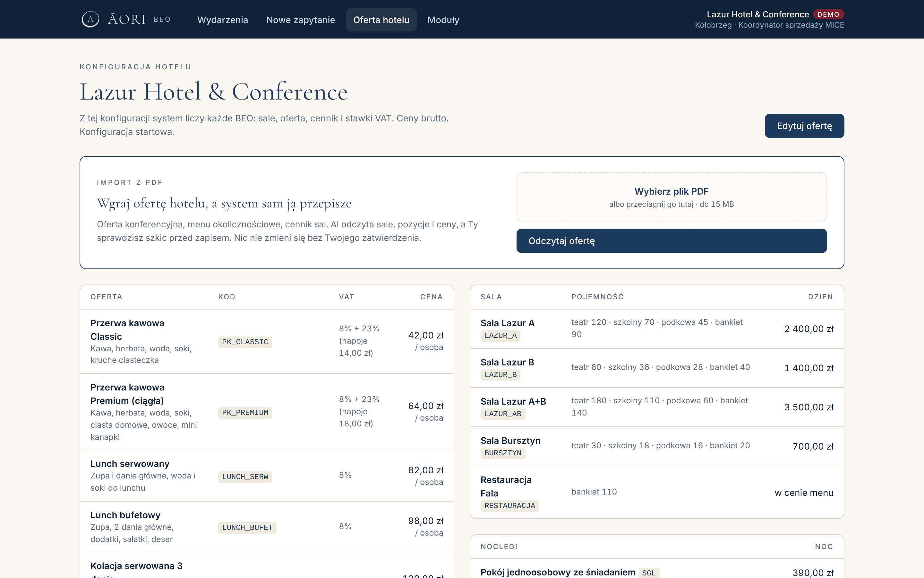Select the Oferta hotelu tab
Image resolution: width=924 pixels, height=578 pixels.
[381, 20]
